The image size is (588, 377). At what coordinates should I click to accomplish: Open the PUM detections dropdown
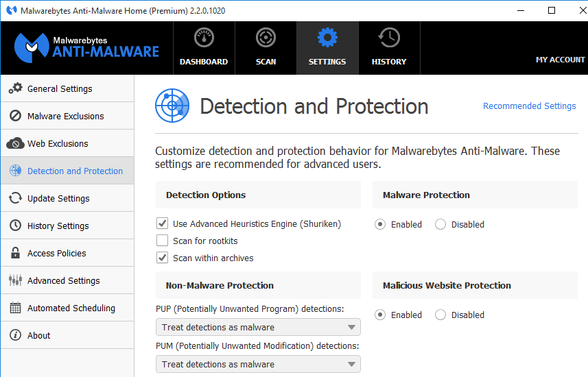tap(258, 364)
